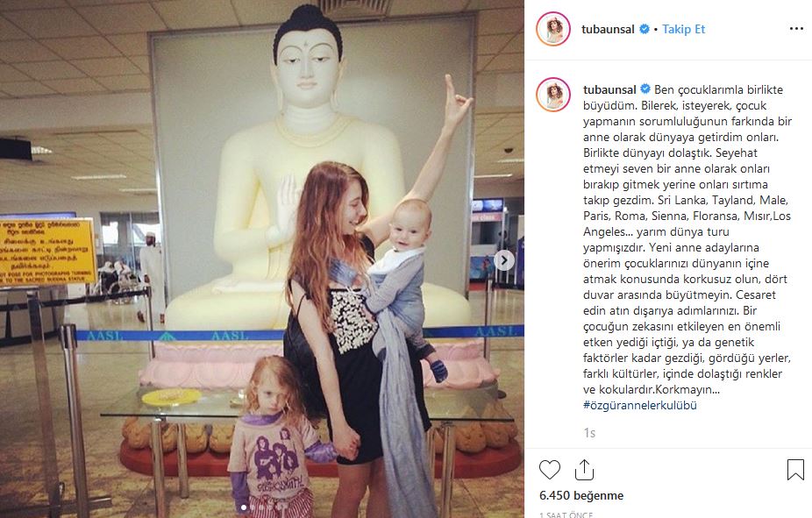Open the three-dot more options menu
This screenshot has height=518, width=812.
click(796, 28)
